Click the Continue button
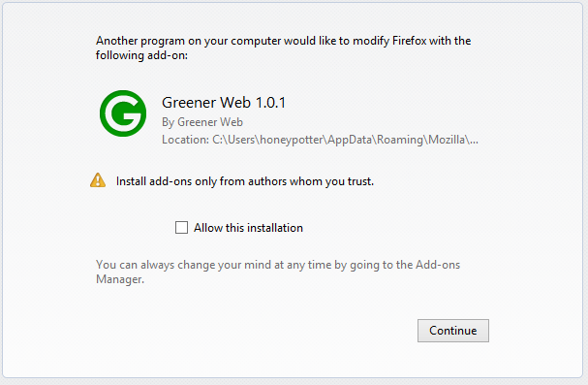 453,331
